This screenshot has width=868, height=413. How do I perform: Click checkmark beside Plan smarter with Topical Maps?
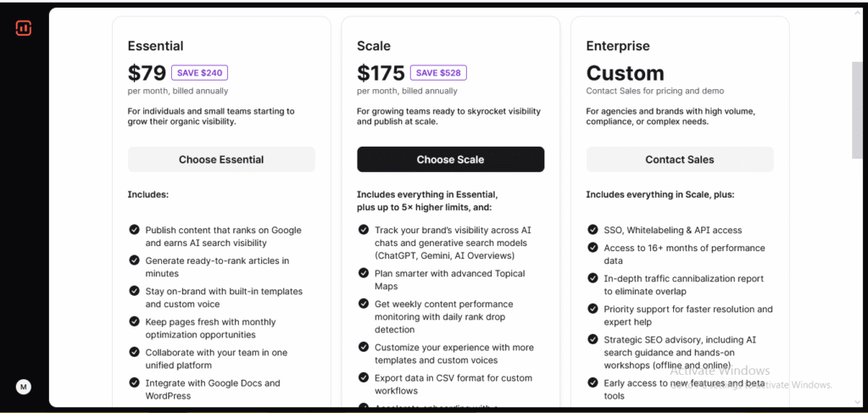363,273
